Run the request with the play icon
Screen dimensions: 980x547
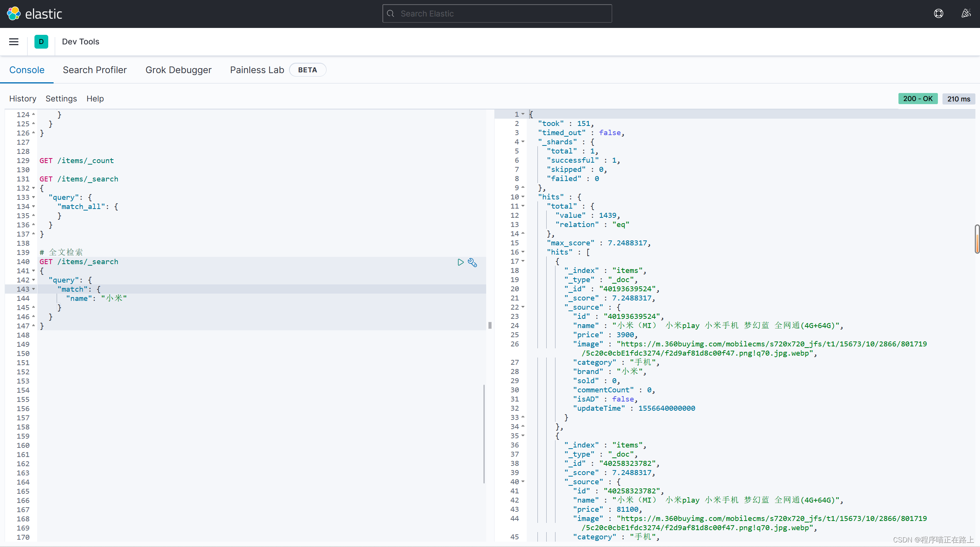pos(461,262)
